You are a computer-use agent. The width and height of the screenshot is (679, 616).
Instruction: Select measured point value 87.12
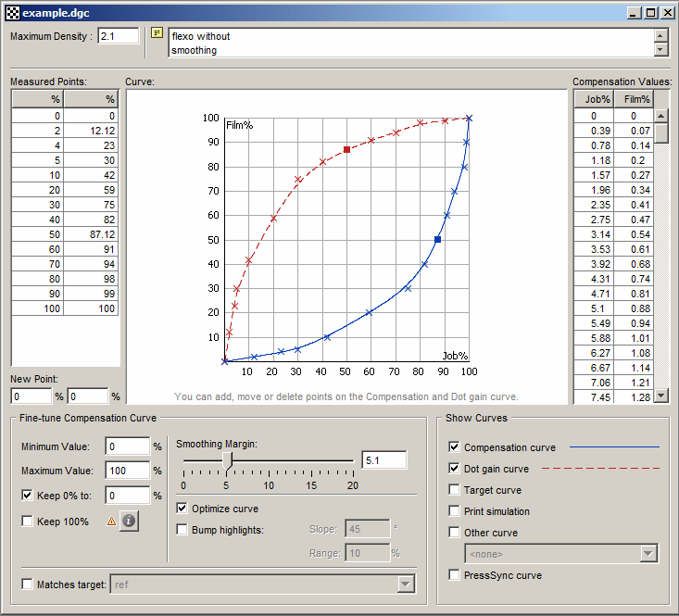click(x=91, y=234)
